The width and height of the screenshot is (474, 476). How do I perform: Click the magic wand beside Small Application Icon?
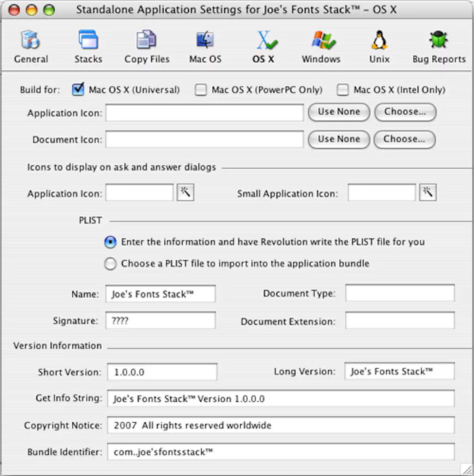(428, 192)
